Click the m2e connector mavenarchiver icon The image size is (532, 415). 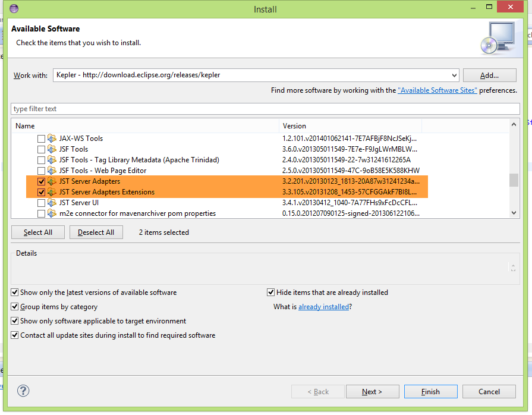point(52,213)
